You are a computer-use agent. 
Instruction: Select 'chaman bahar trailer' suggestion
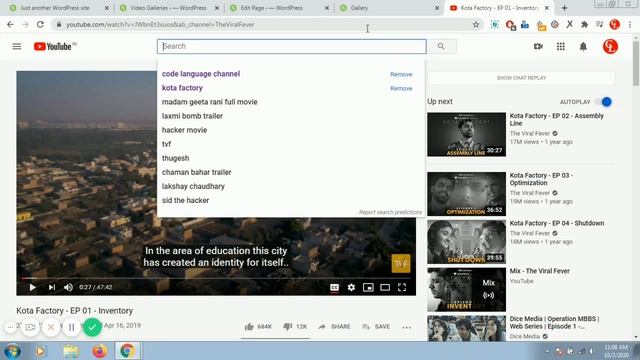tap(196, 172)
